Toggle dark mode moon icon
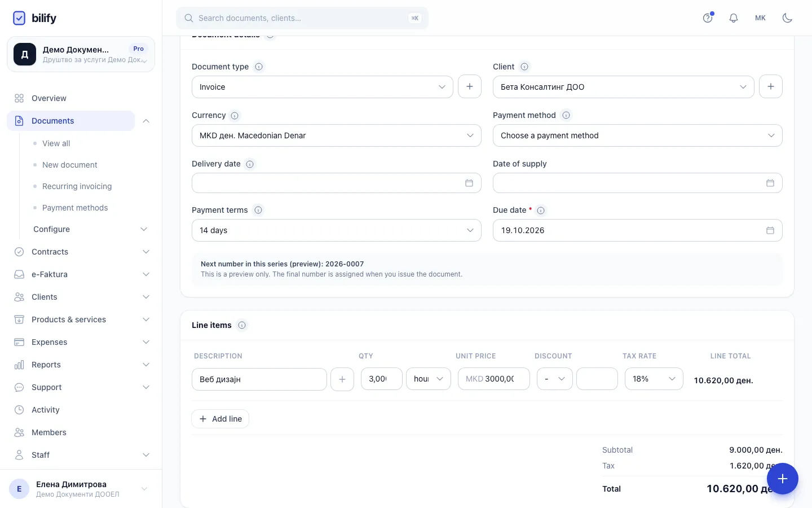Image resolution: width=812 pixels, height=508 pixels. point(788,18)
